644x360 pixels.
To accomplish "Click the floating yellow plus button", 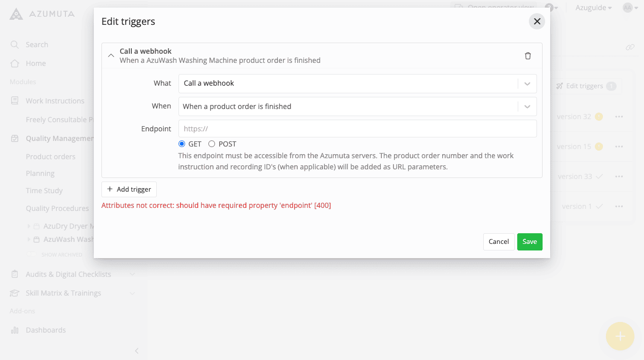I will [x=620, y=336].
